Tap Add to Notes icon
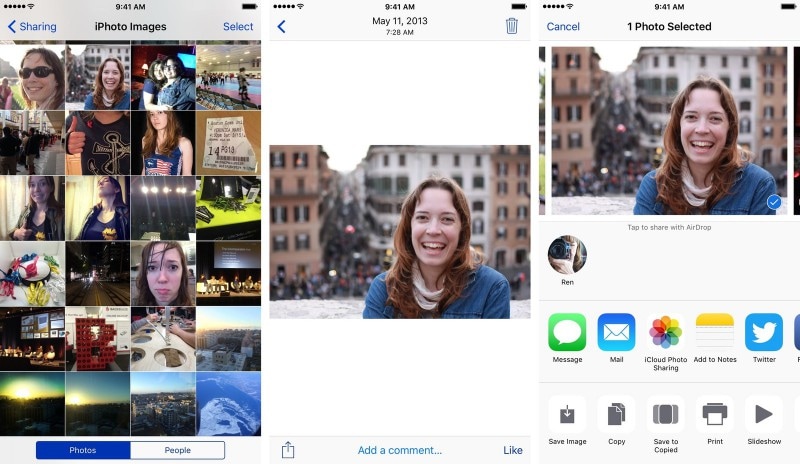800x464 pixels. click(x=715, y=332)
